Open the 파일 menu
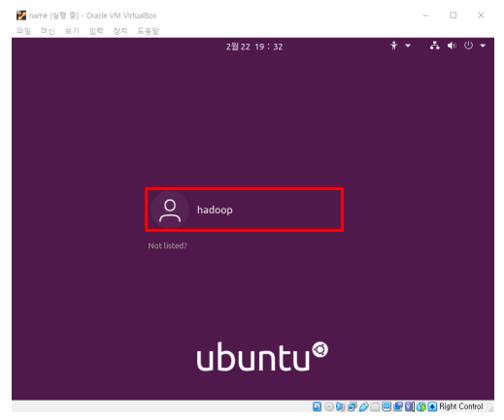The height and width of the screenshot is (420, 504). pyautogui.click(x=23, y=31)
